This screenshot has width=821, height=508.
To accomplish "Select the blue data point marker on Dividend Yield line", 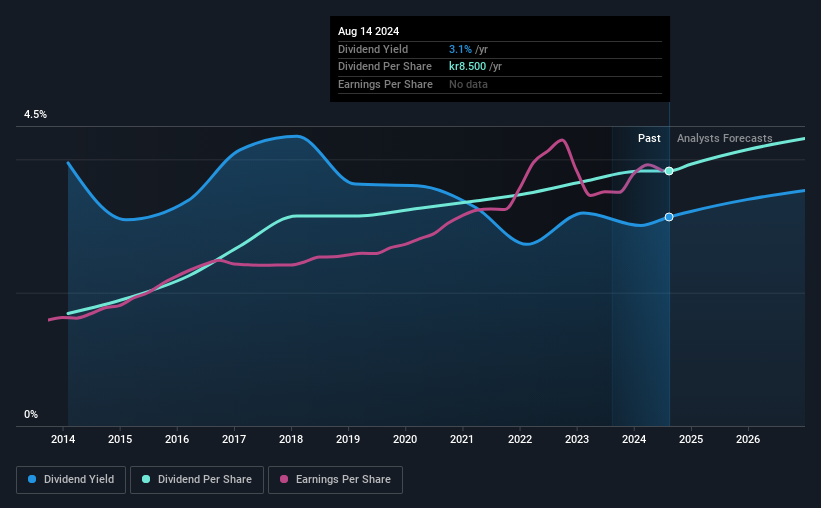I will coord(669,217).
